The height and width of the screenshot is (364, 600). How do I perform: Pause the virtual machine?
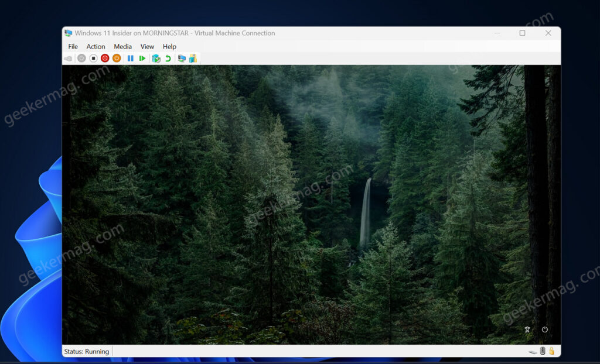(131, 58)
